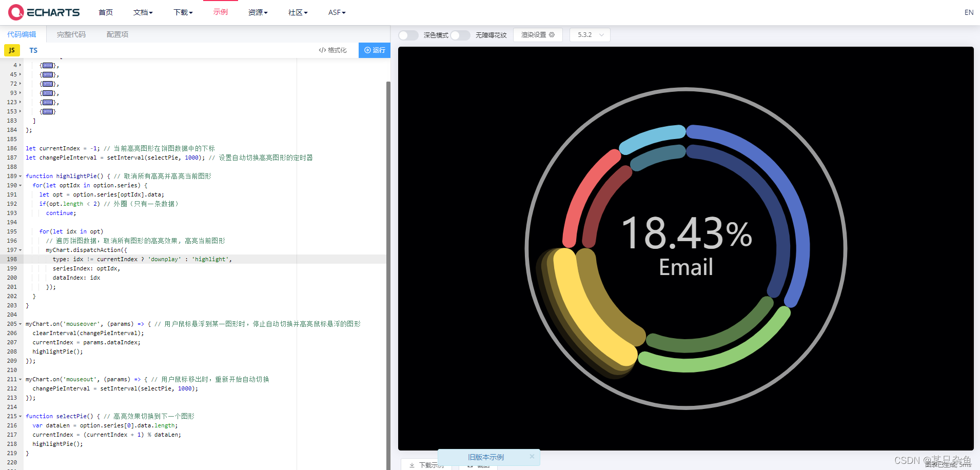980x470 pixels.
Task: Close the 旧版本示例 notification
Action: pos(532,457)
